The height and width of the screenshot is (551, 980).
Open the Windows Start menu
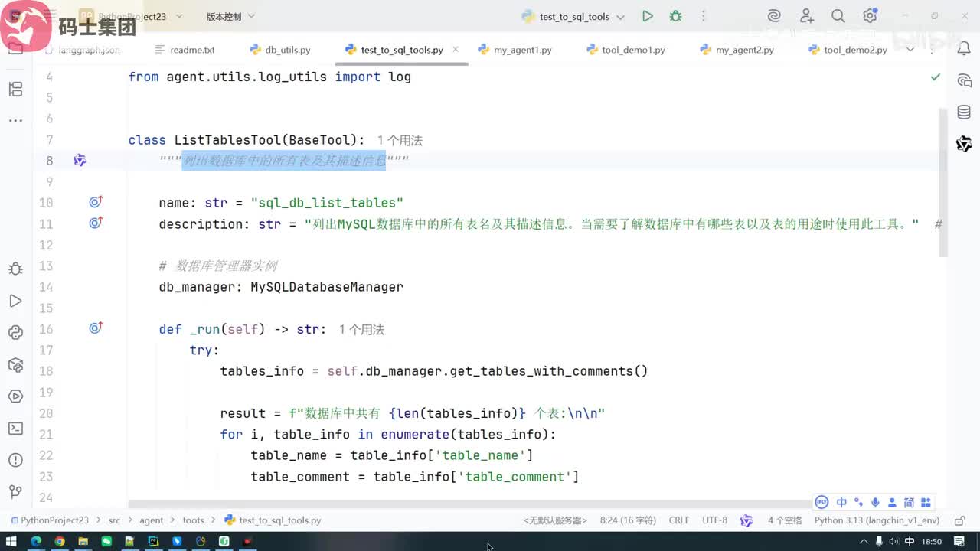click(x=12, y=542)
